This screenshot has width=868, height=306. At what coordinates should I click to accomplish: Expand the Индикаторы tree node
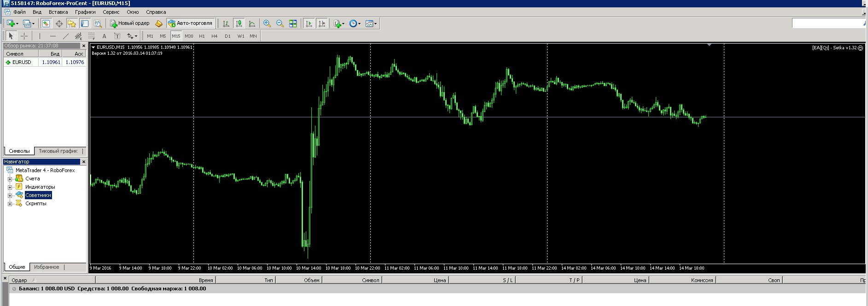click(x=10, y=187)
